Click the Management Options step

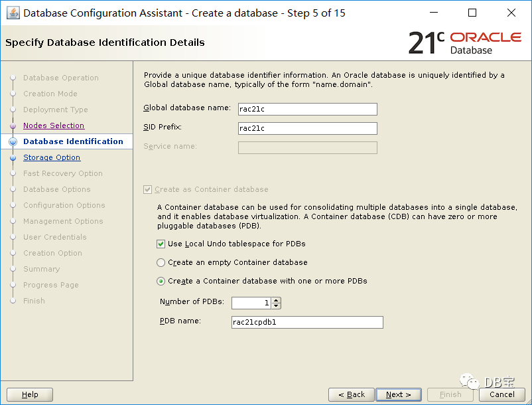63,221
